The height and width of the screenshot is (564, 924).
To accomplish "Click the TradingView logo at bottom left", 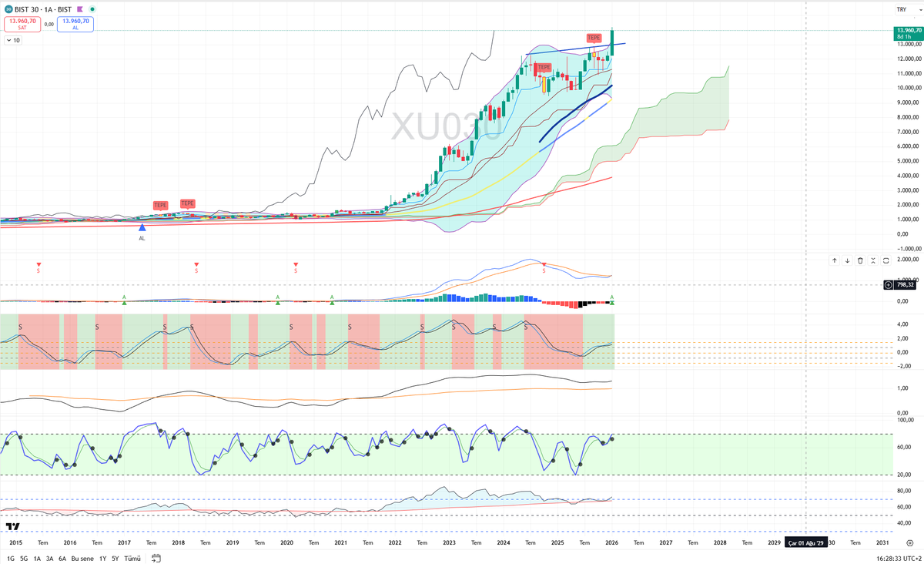I will point(12,526).
